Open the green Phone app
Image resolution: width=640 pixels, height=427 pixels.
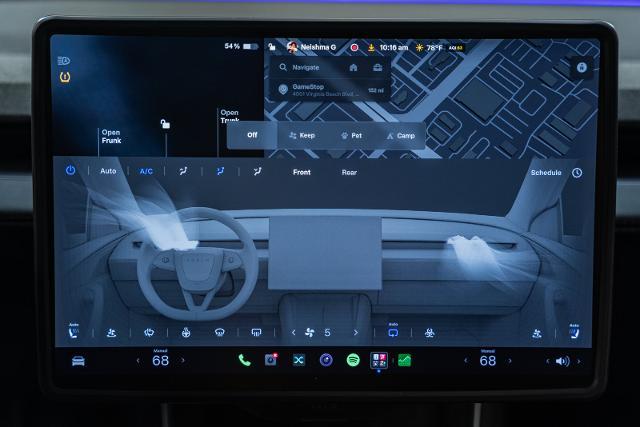click(244, 360)
